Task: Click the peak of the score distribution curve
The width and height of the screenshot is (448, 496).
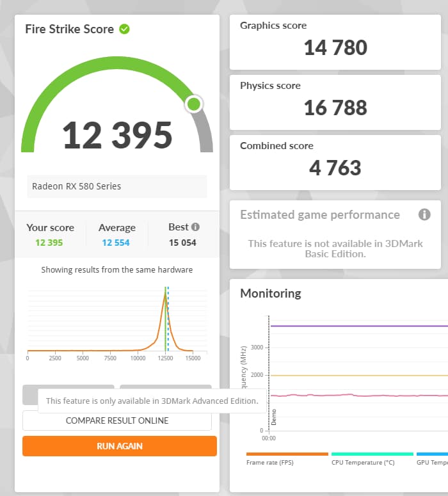Action: (165, 295)
